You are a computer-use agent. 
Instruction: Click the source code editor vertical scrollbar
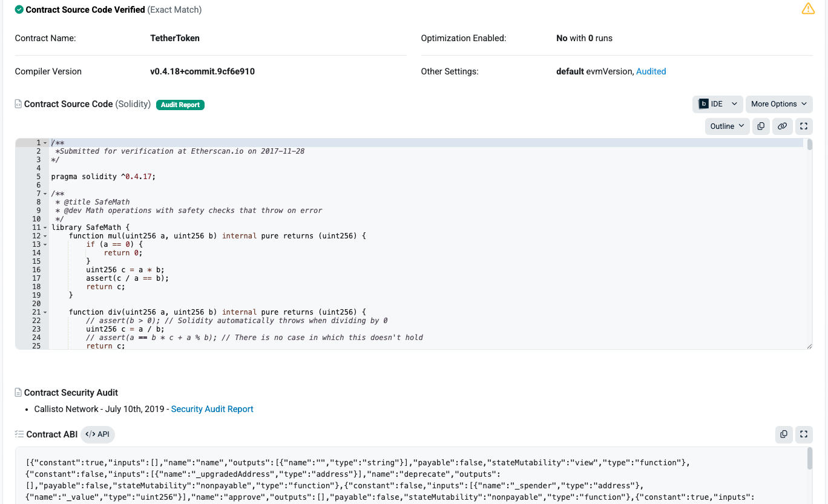[809, 144]
